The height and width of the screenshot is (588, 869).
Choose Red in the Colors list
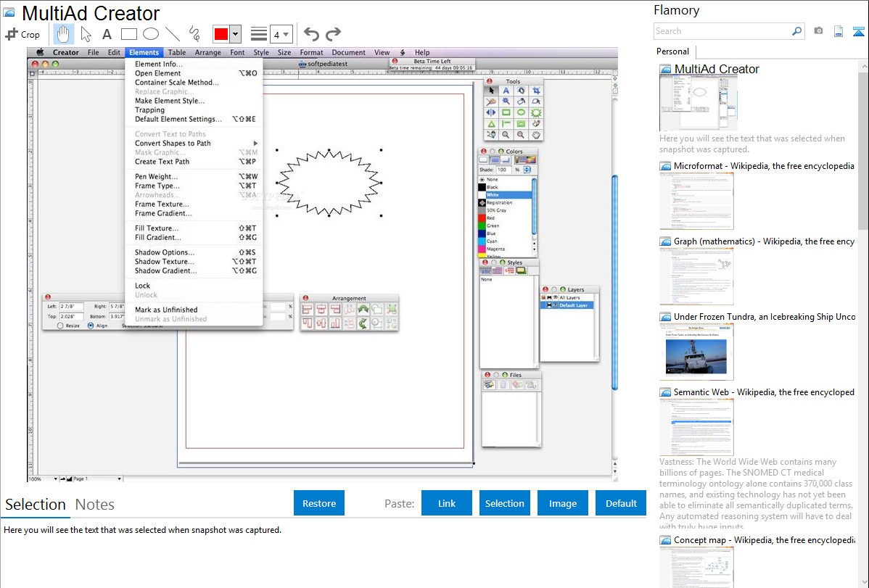pyautogui.click(x=504, y=218)
